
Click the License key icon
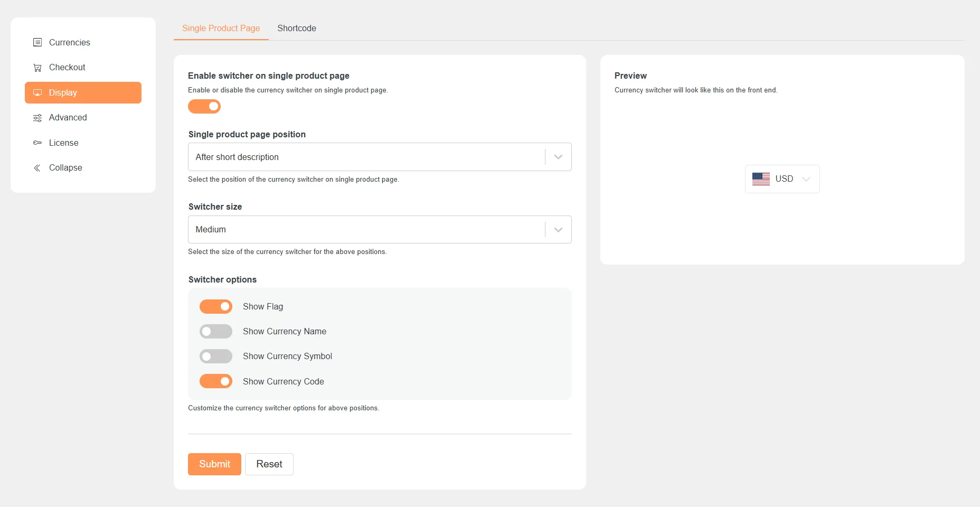37,143
